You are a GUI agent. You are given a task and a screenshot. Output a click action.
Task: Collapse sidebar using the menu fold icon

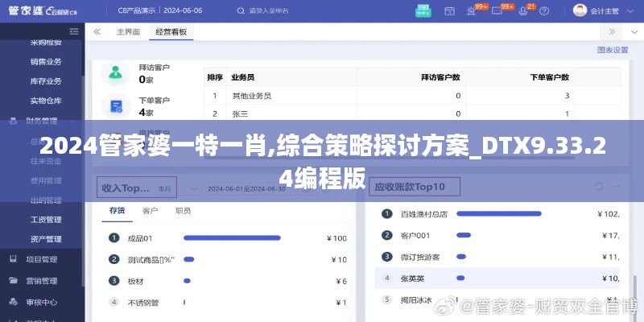pyautogui.click(x=74, y=31)
